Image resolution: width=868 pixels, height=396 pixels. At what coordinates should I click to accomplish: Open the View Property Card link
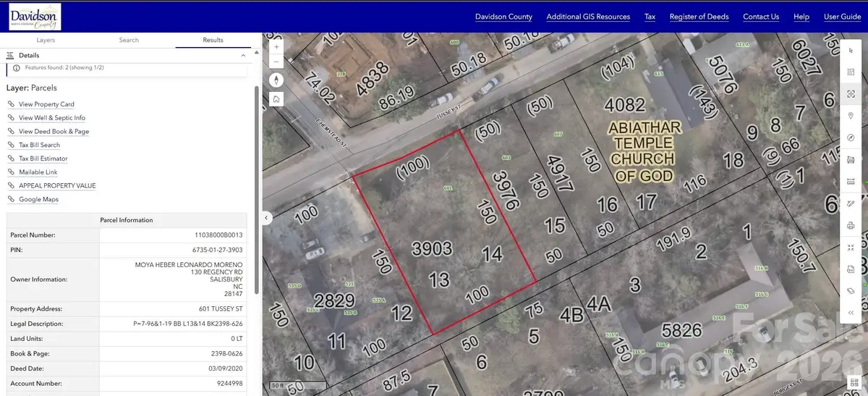point(46,104)
